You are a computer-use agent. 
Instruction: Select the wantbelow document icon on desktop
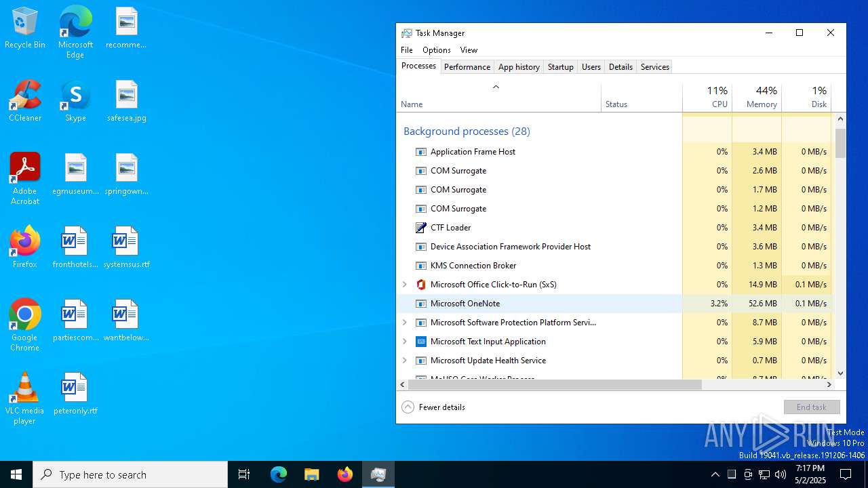click(126, 321)
